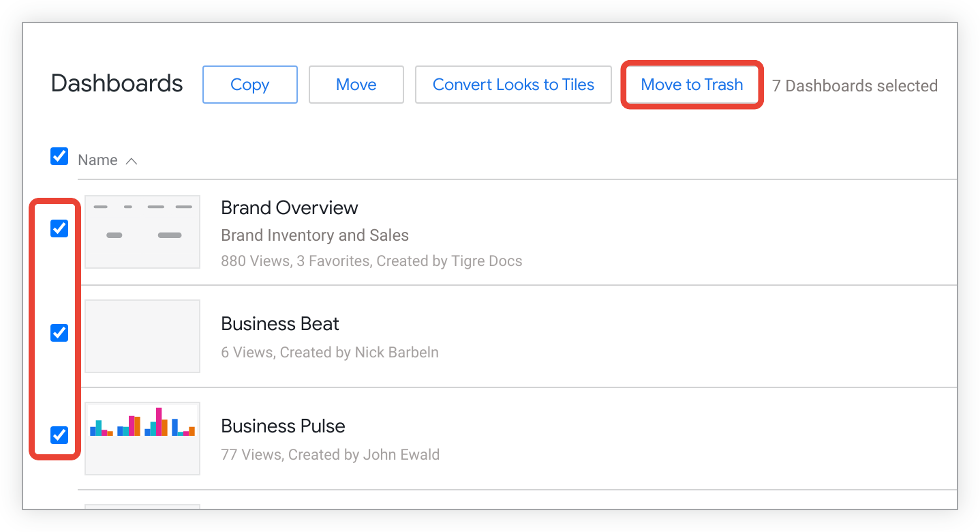Image resolution: width=980 pixels, height=532 pixels.
Task: Deselect the Brand Overview checkbox
Action: [59, 228]
